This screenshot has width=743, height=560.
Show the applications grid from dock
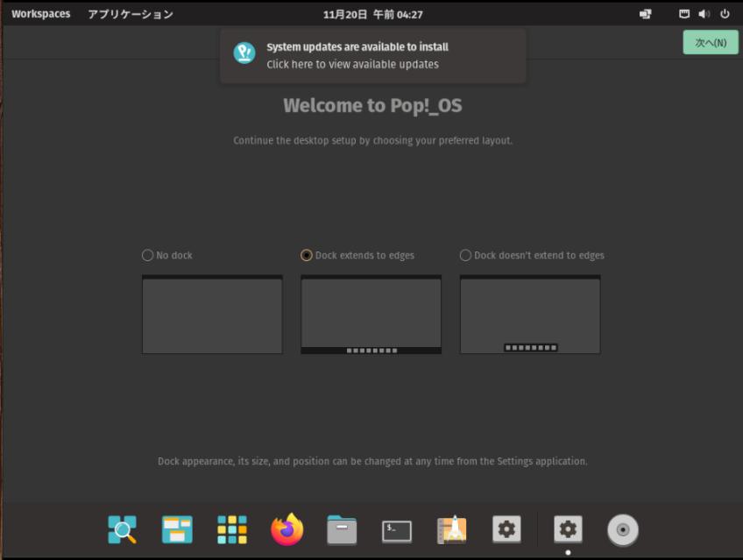click(x=231, y=529)
